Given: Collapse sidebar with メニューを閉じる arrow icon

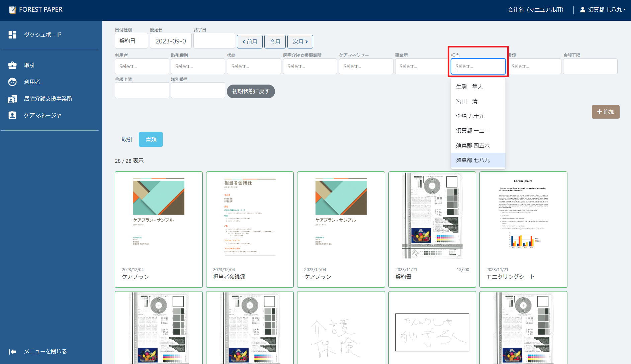Looking at the screenshot, I should pyautogui.click(x=12, y=351).
